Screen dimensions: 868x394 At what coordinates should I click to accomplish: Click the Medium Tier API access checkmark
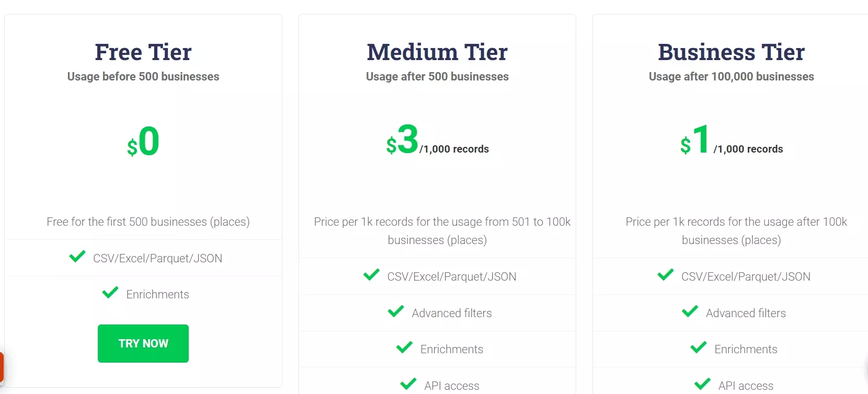[408, 384]
